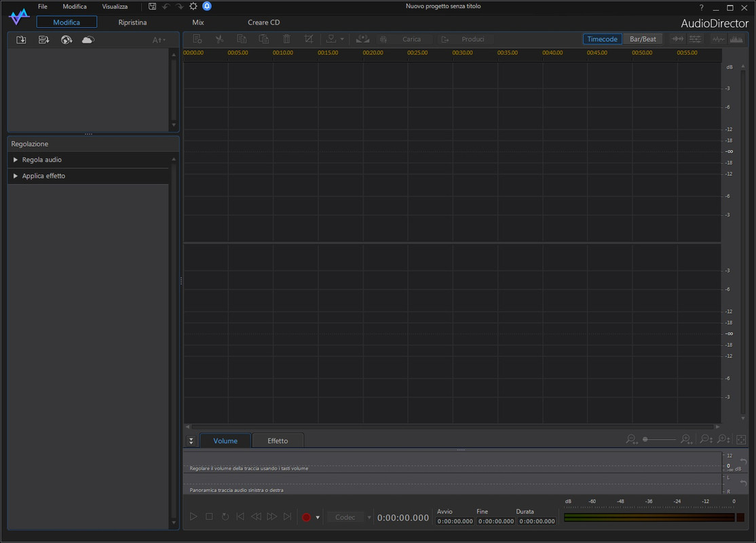Viewport: 756px width, 543px height.
Task: Switch to the Ripristina room tab
Action: (x=132, y=22)
